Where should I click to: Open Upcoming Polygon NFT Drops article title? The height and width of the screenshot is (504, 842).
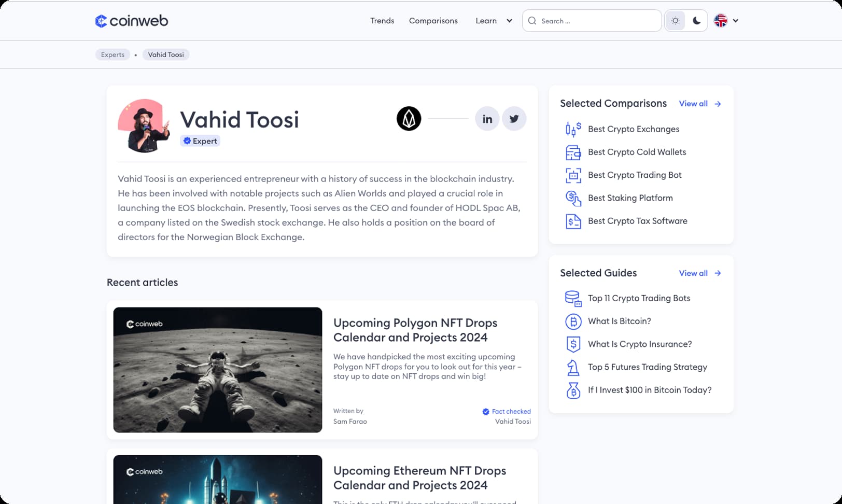(x=415, y=330)
